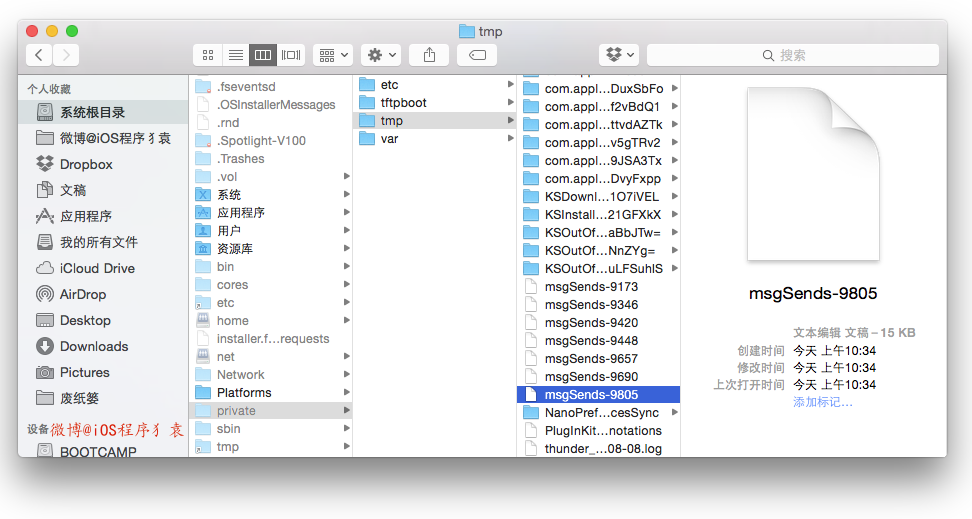Select the 系统 folder icon
The image size is (972, 519).
pyautogui.click(x=203, y=195)
